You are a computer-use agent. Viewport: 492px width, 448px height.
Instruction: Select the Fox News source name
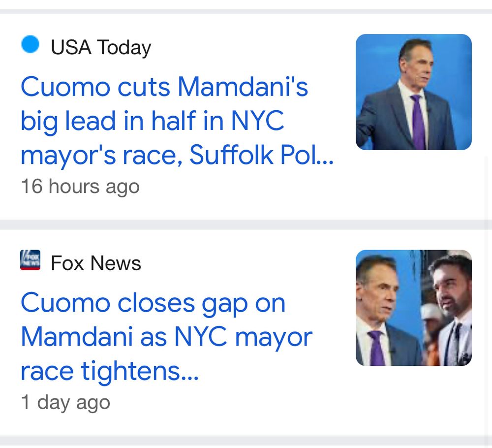pyautogui.click(x=96, y=263)
